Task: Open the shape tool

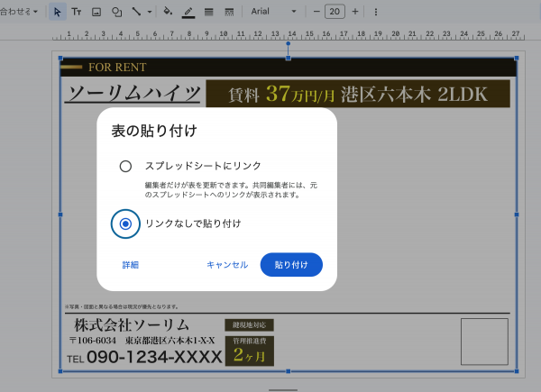Action: pos(116,12)
